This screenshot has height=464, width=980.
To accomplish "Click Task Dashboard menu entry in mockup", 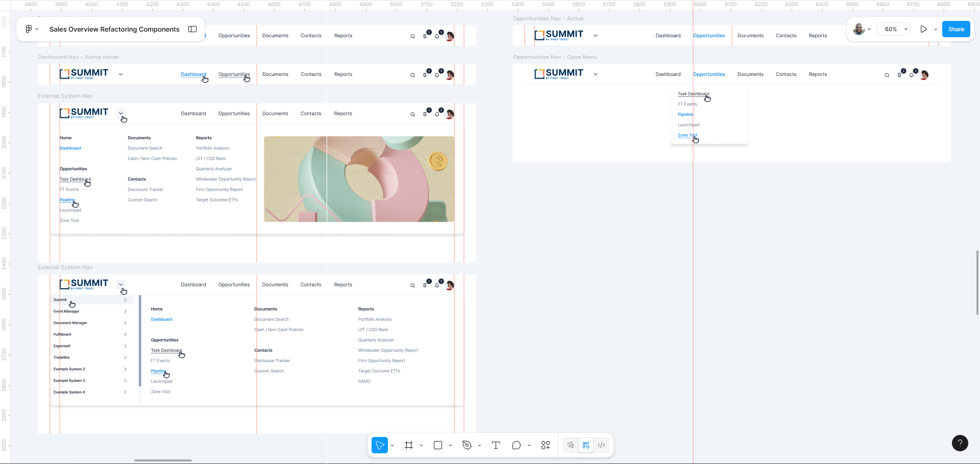I will point(693,94).
